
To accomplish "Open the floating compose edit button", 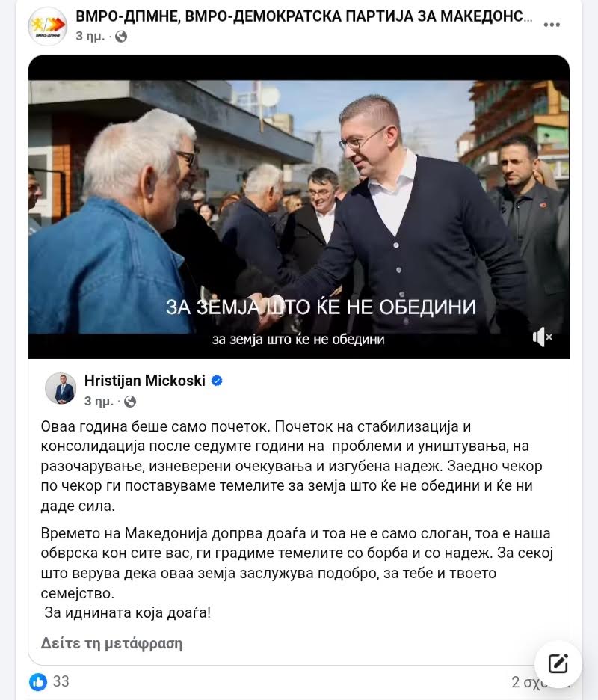I will pyautogui.click(x=558, y=663).
